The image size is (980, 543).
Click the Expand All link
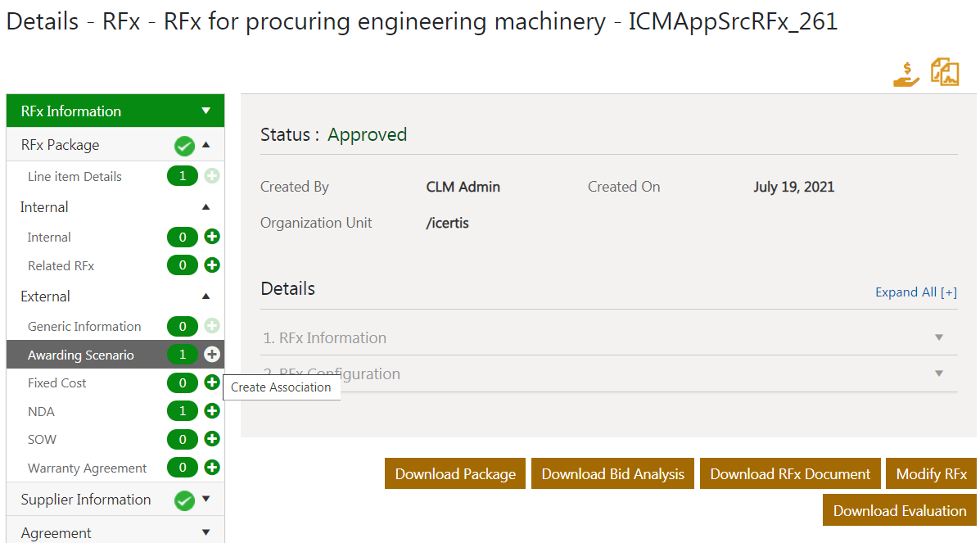(915, 292)
